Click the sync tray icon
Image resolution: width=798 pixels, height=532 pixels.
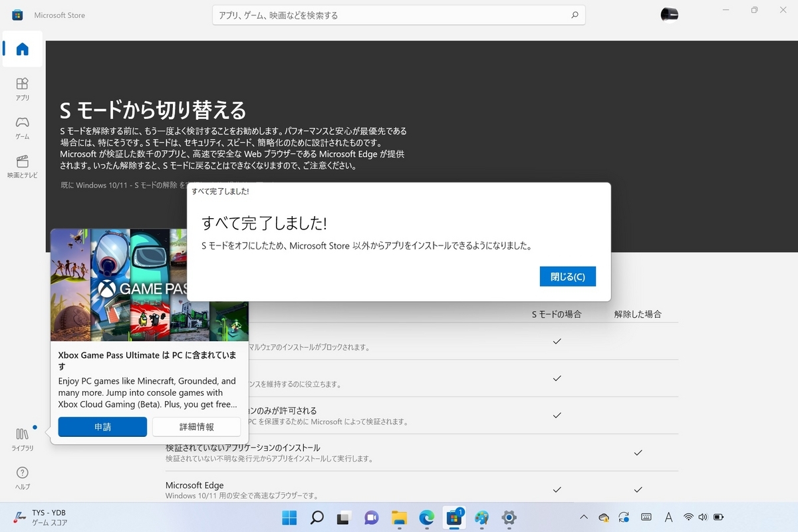click(624, 517)
